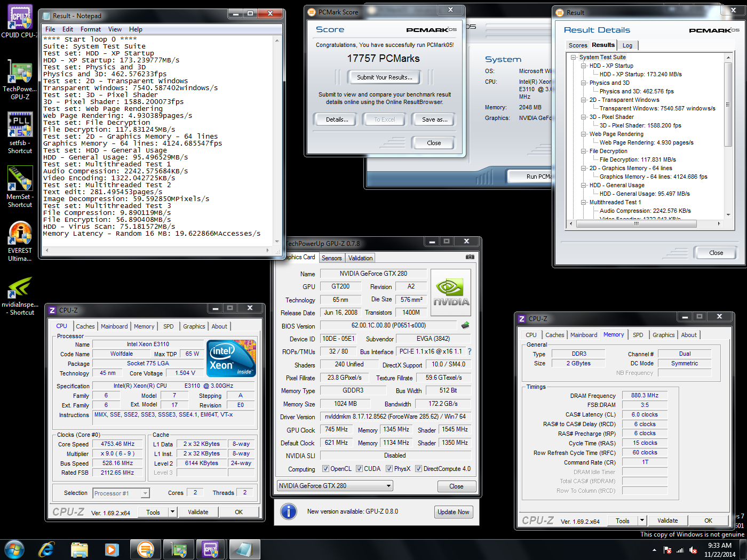Click the BIOS save chip icon in GPU-Z
Image resolution: width=747 pixels, height=560 pixels.
point(465,325)
